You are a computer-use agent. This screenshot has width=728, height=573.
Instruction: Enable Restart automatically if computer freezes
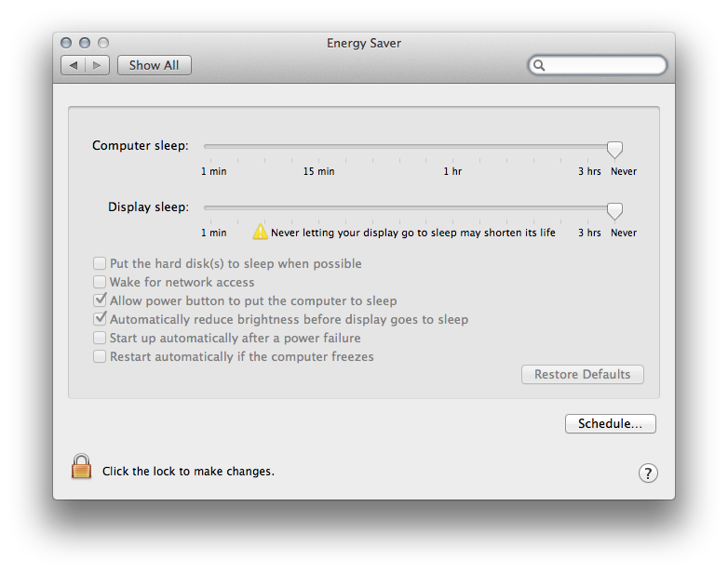coord(100,356)
